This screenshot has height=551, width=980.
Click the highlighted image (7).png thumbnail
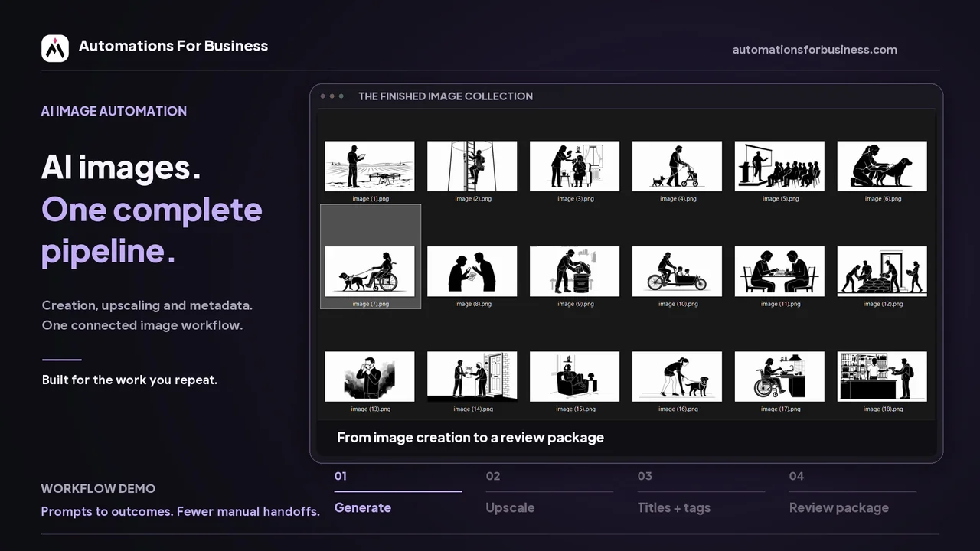pyautogui.click(x=370, y=271)
